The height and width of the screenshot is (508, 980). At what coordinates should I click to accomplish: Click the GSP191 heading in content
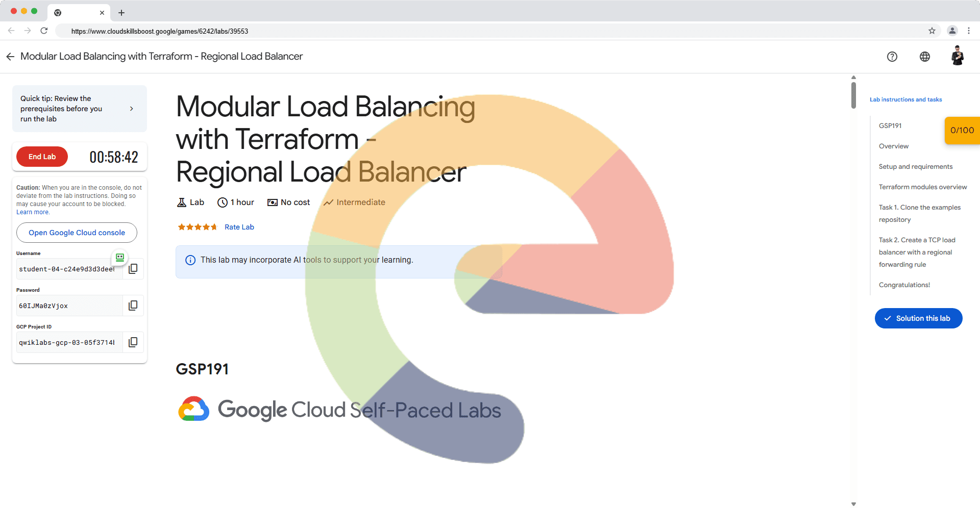point(202,369)
